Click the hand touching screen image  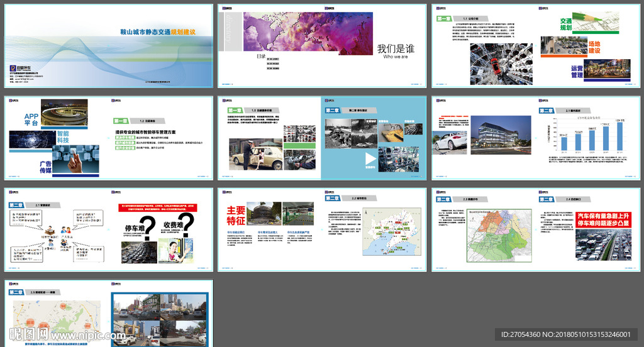pyautogui.click(x=75, y=160)
